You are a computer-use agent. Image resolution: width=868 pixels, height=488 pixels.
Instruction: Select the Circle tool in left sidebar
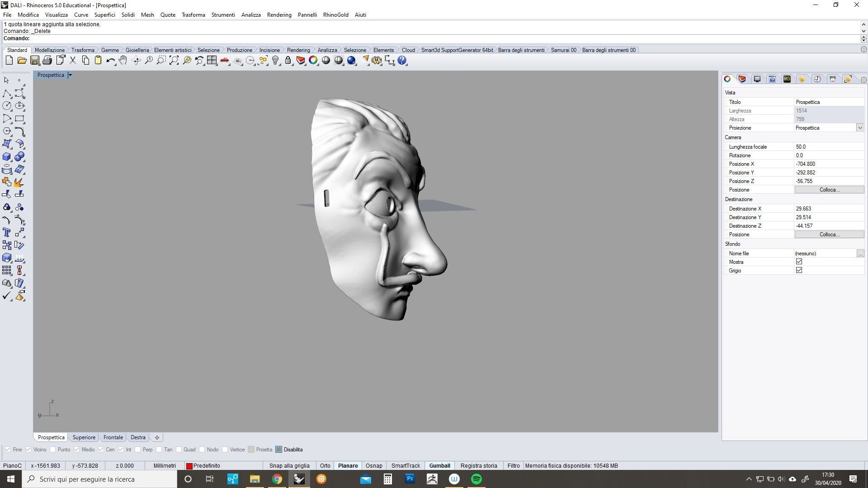tap(7, 106)
